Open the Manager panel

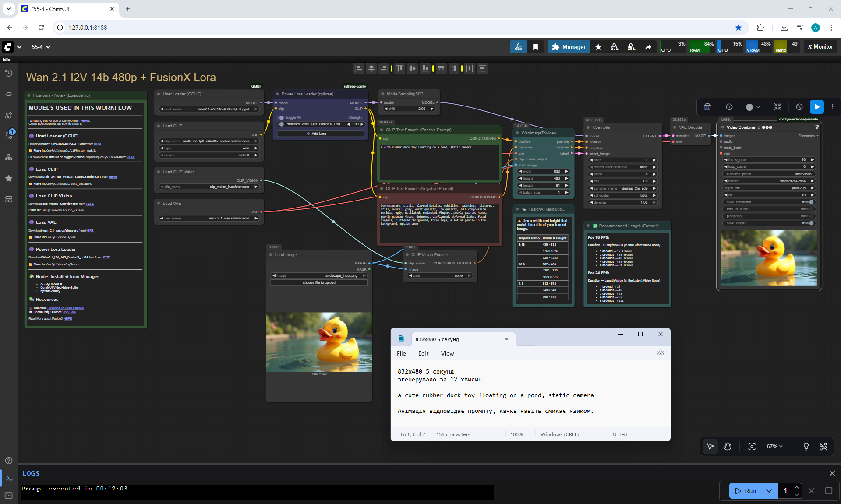tap(569, 47)
